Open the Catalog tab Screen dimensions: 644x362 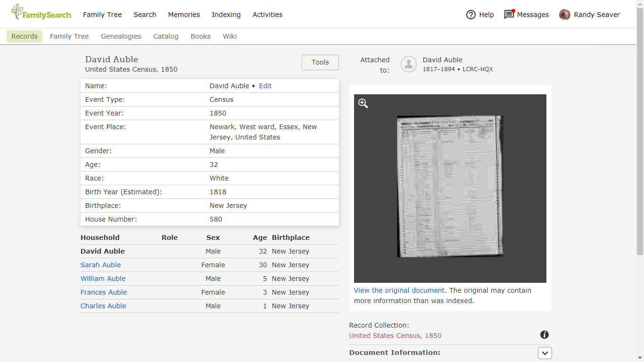tap(165, 36)
